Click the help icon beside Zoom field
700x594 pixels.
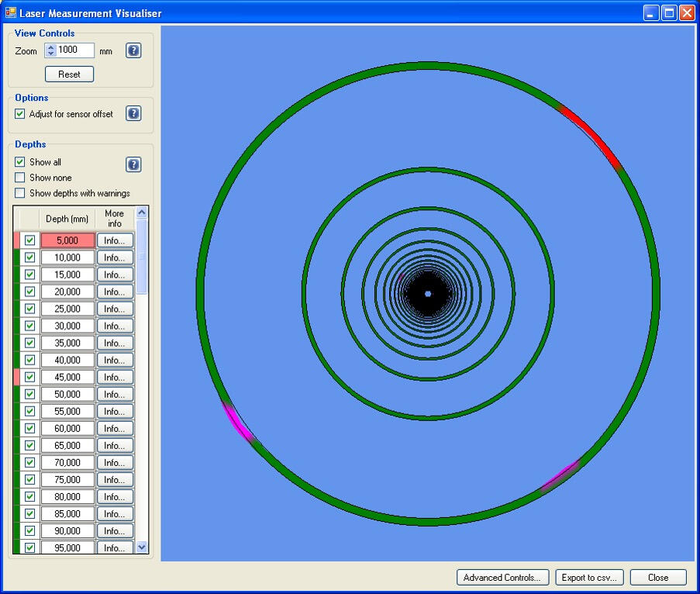coord(133,51)
